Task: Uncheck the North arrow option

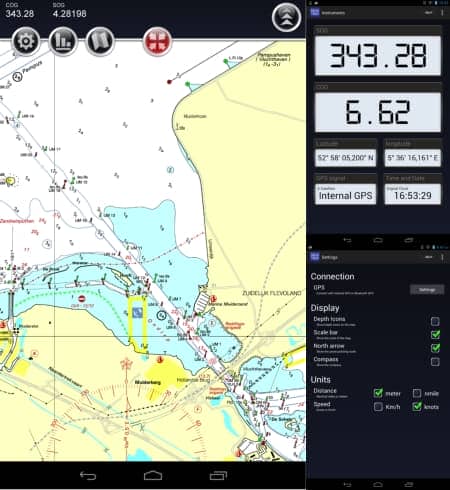Action: pyautogui.click(x=435, y=348)
